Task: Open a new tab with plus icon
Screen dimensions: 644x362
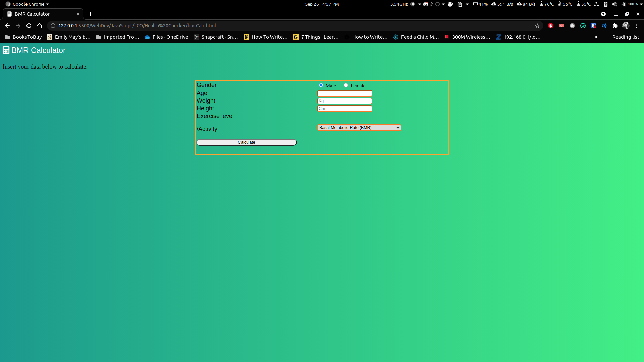Action: (91, 14)
